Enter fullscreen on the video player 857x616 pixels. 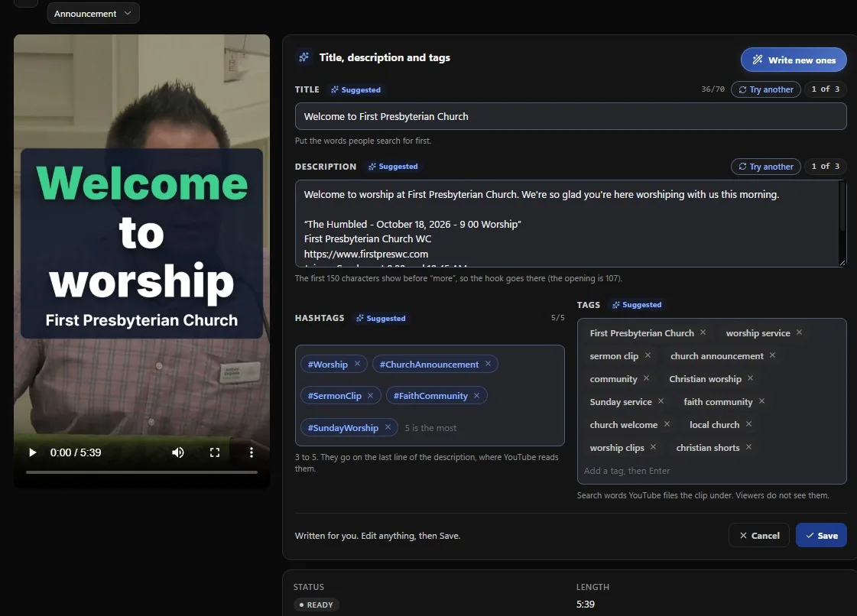pos(215,452)
